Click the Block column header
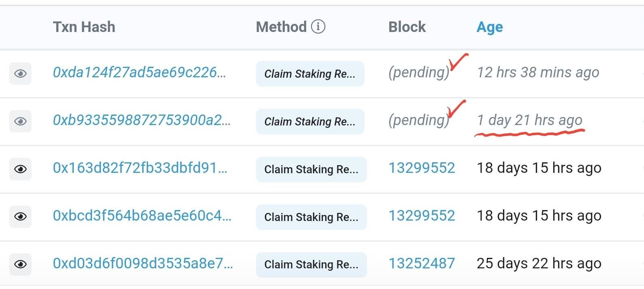644x289 pixels. [x=407, y=27]
